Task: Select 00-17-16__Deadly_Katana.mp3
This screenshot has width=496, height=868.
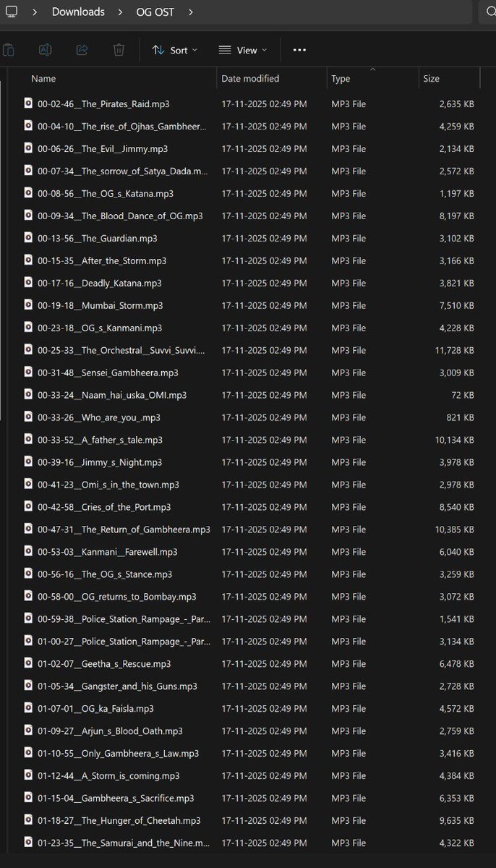Action: click(100, 283)
